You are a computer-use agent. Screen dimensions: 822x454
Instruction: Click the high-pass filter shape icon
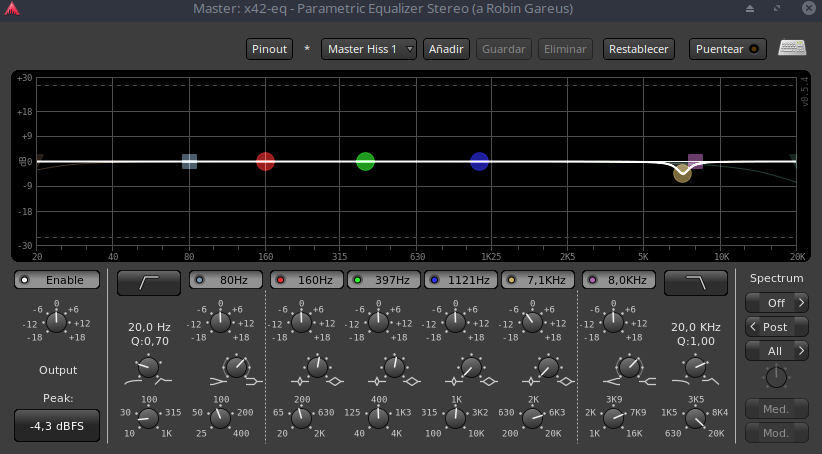(149, 283)
